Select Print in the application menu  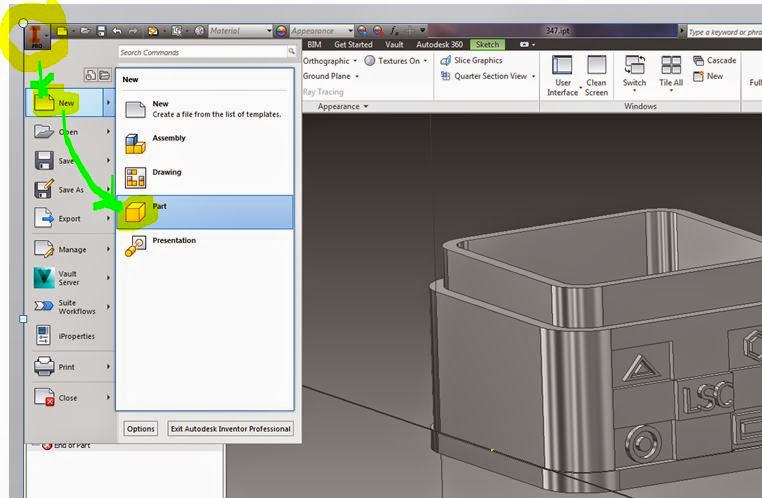pyautogui.click(x=70, y=367)
